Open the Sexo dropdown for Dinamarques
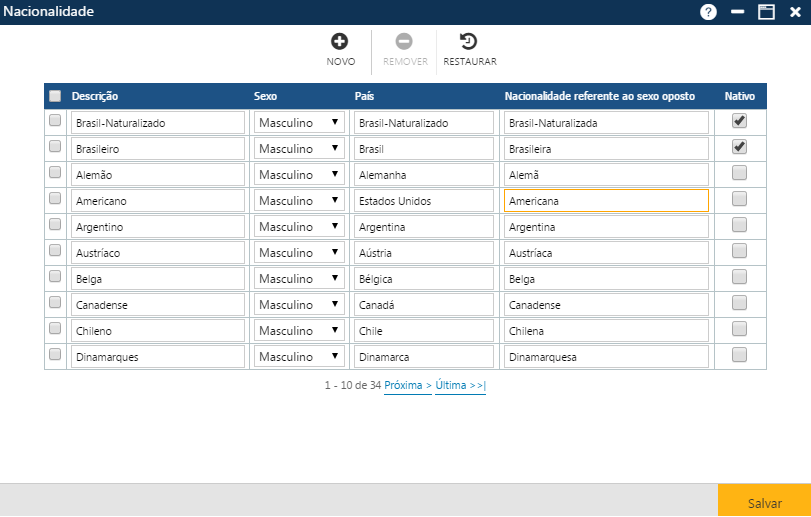 pyautogui.click(x=299, y=356)
